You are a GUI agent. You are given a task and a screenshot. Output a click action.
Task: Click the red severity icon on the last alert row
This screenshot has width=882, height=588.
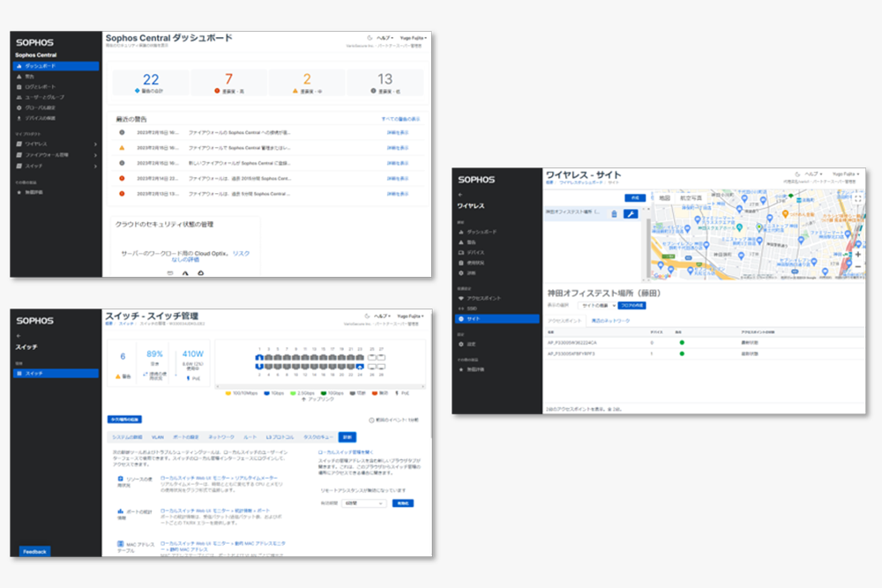tap(122, 194)
